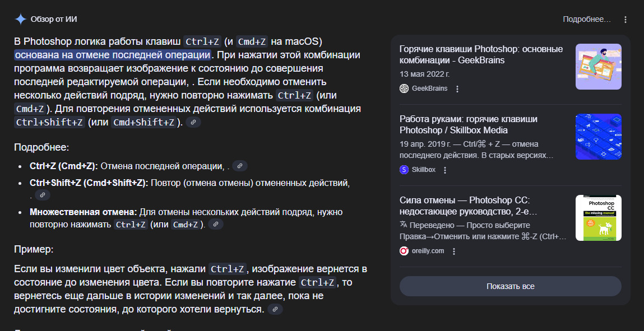644x331 pixels.
Task: Click the GeekBrains source name
Action: [429, 88]
